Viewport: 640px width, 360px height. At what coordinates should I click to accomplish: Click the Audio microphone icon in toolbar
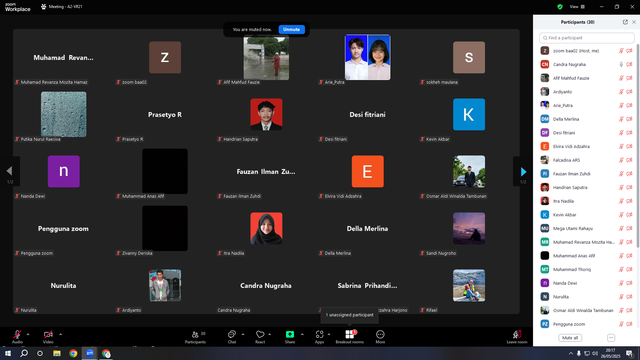(x=17, y=334)
